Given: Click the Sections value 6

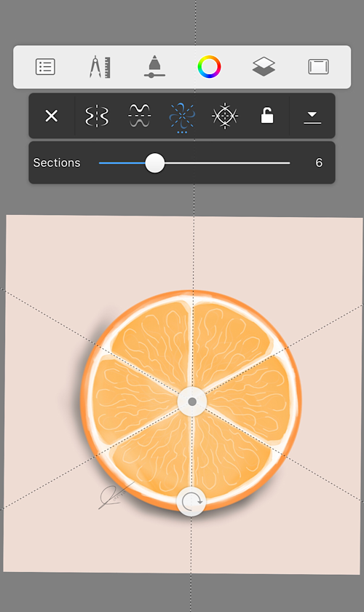Looking at the screenshot, I should pos(319,162).
